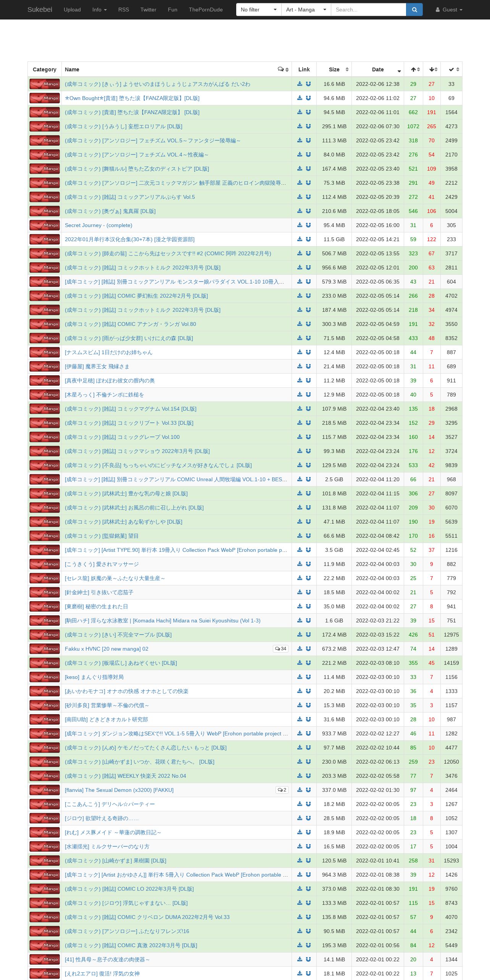
Task: Open the 34 comments badge on Fakku row
Action: pos(280,649)
